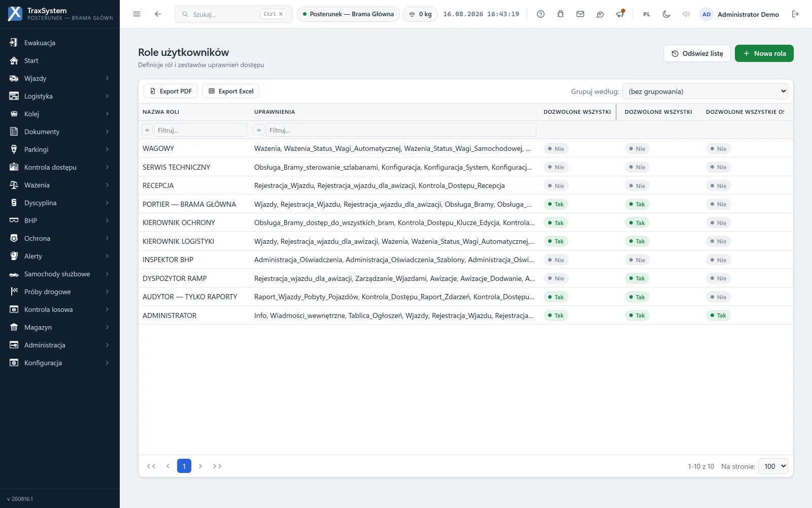Focus the Szukaj search field
The height and width of the screenshot is (508, 812).
click(233, 14)
